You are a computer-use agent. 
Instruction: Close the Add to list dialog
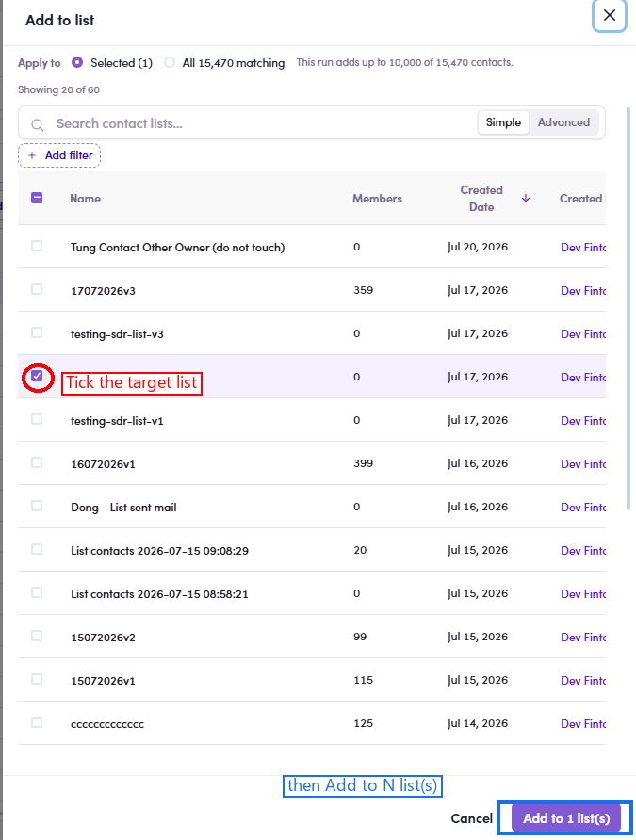pyautogui.click(x=610, y=15)
